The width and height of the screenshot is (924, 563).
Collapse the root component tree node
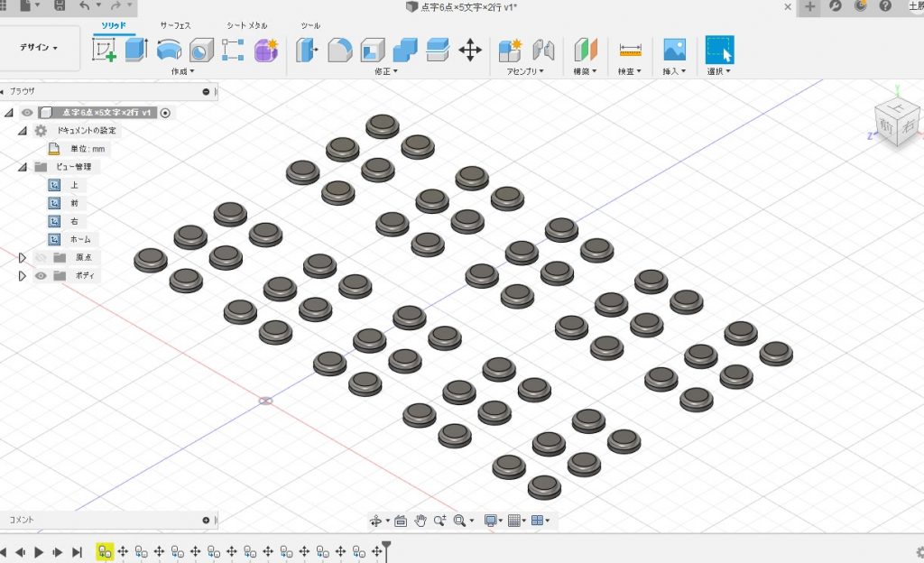(x=9, y=113)
